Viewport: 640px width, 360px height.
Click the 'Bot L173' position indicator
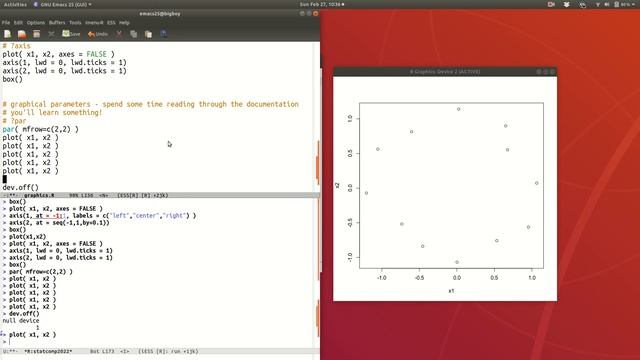[102, 351]
